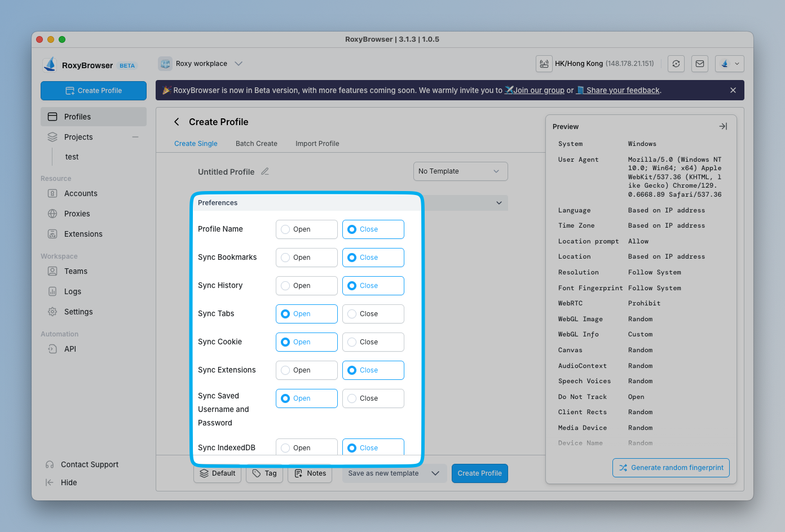
Task: Click the Default stack icon
Action: (x=204, y=473)
